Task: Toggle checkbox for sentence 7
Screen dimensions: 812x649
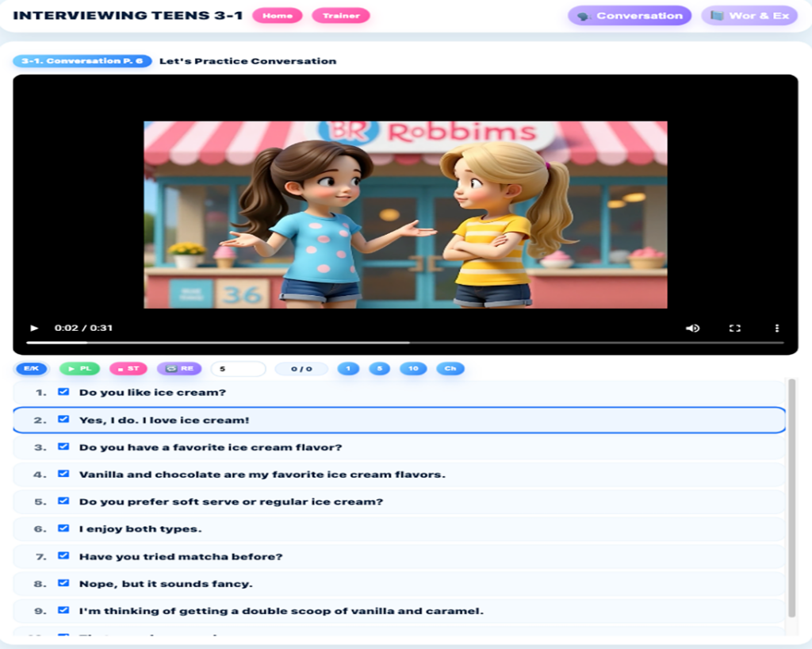Action: pyautogui.click(x=63, y=556)
